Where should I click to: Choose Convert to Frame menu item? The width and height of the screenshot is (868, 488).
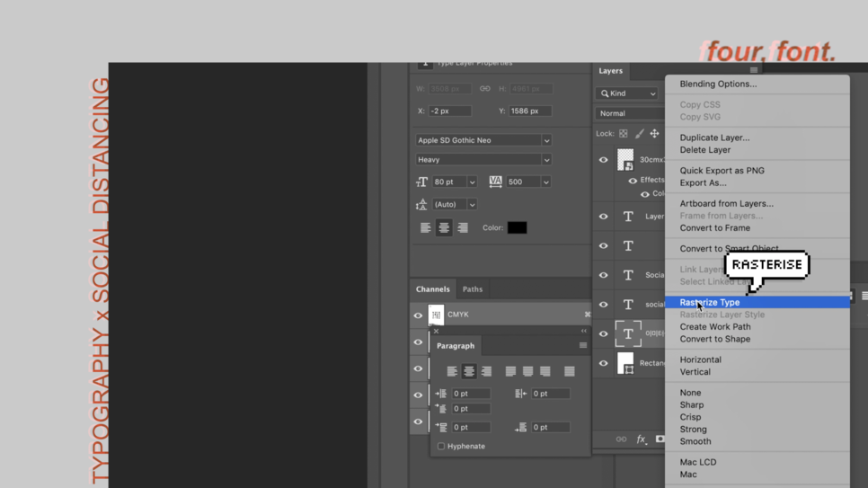(x=714, y=227)
